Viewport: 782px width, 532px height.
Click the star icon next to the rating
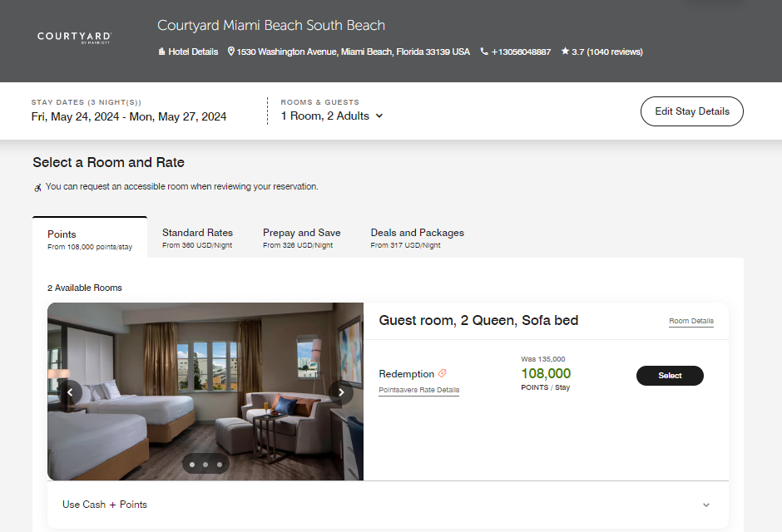(563, 52)
